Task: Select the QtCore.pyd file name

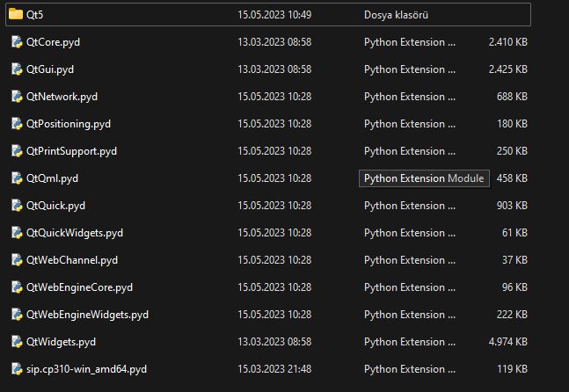Action: click(x=53, y=42)
